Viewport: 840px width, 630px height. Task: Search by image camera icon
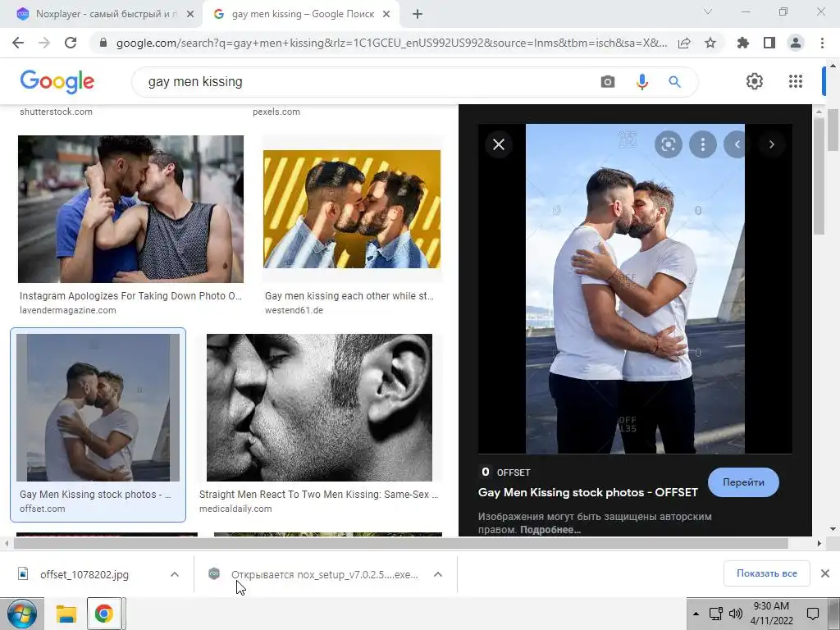(x=608, y=82)
